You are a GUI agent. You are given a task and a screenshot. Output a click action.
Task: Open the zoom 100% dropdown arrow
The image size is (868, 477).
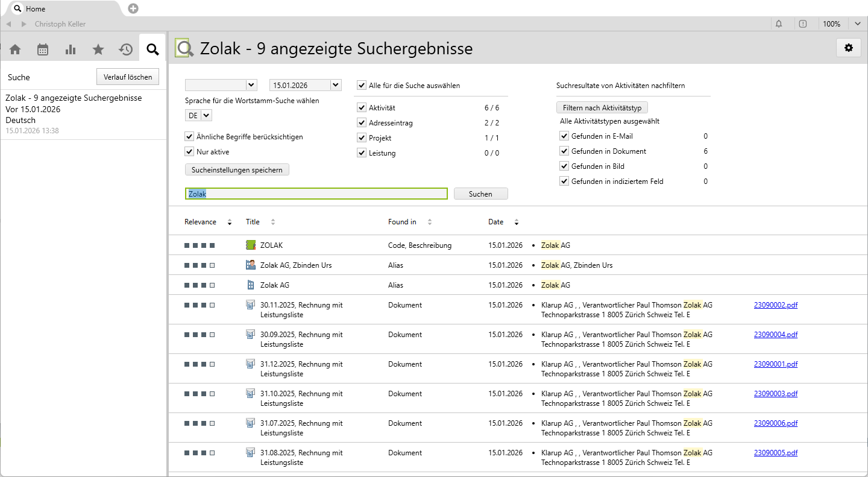click(858, 24)
